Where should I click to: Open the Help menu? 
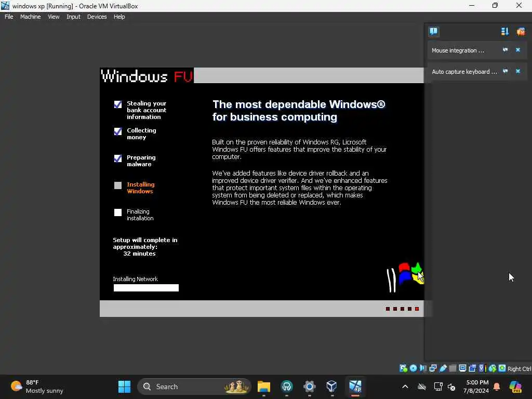(x=119, y=17)
